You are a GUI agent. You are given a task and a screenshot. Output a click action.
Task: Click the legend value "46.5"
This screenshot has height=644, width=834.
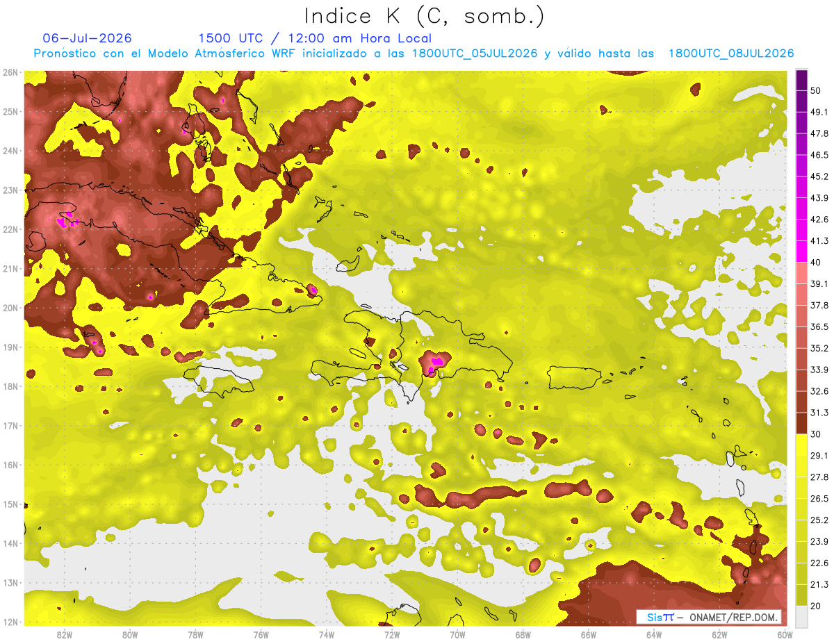tap(819, 155)
